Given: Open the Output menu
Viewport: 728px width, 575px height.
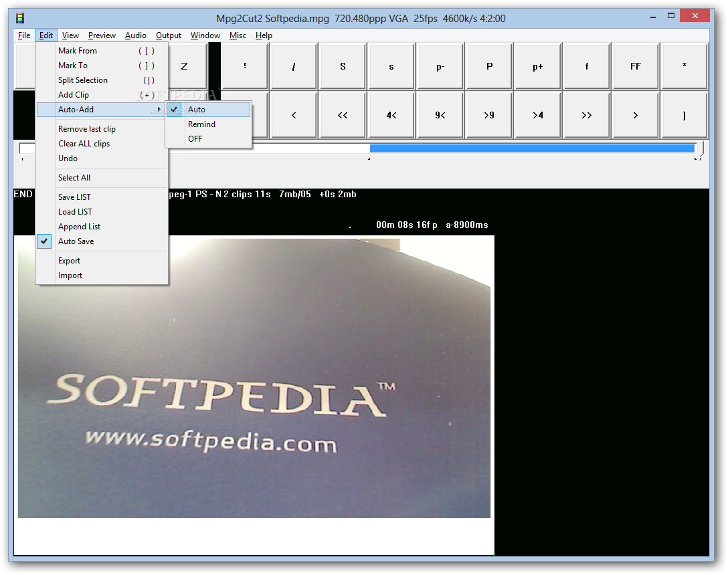Looking at the screenshot, I should point(169,35).
